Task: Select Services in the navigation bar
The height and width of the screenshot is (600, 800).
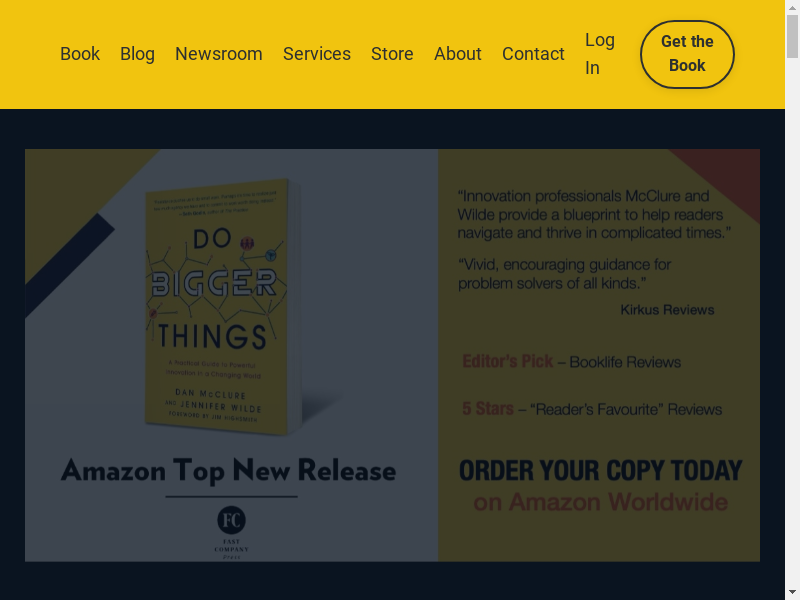Action: (317, 54)
